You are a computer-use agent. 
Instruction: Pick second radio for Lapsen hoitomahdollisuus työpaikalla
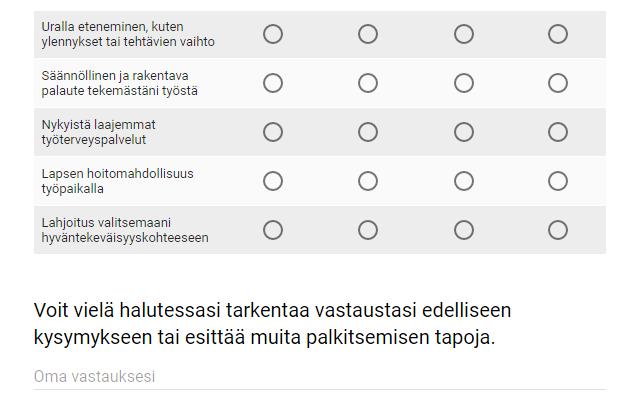click(x=368, y=181)
